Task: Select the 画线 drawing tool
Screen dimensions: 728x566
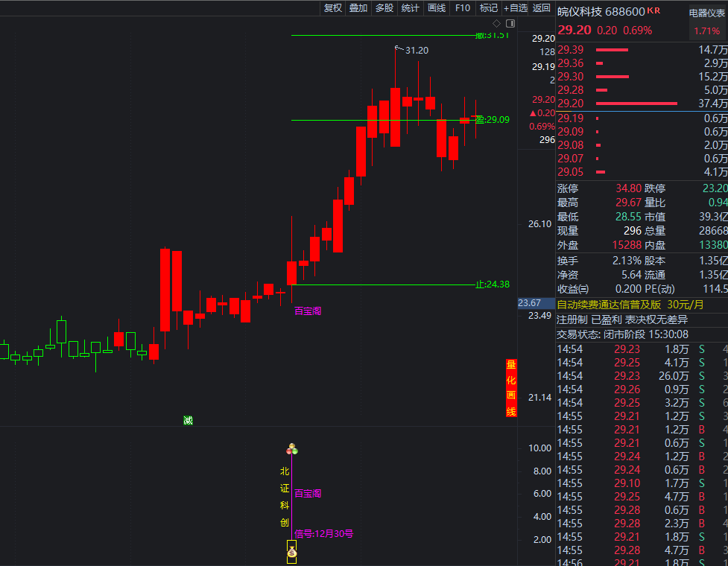Action: [437, 8]
